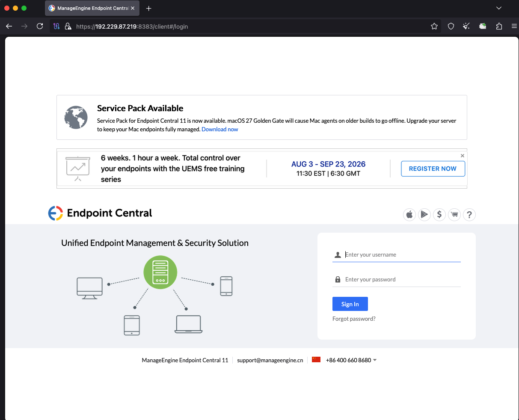This screenshot has height=420, width=519.
Task: Close the ManageEngine Endpoint Central tab
Action: tap(133, 8)
